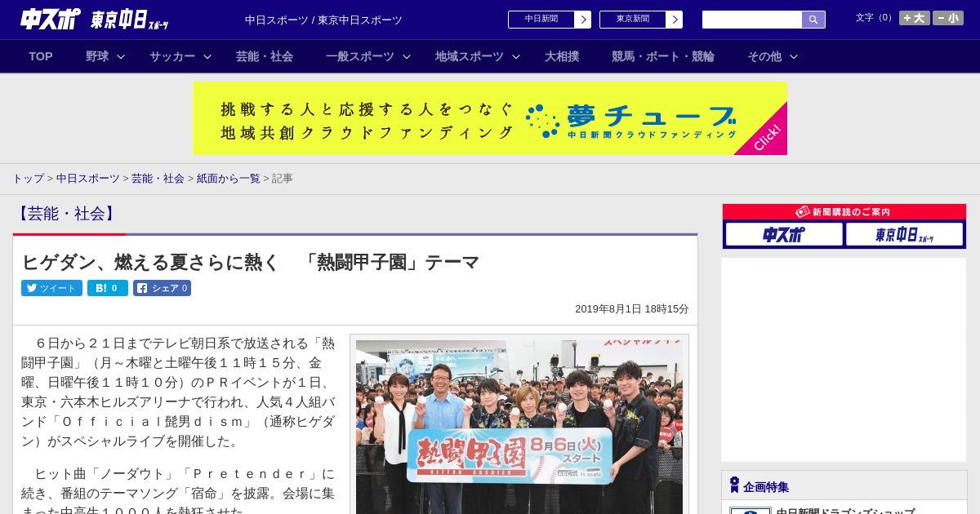This screenshot has height=514, width=980.
Task: Open the 一般スポーツ menu
Action: coord(360,56)
